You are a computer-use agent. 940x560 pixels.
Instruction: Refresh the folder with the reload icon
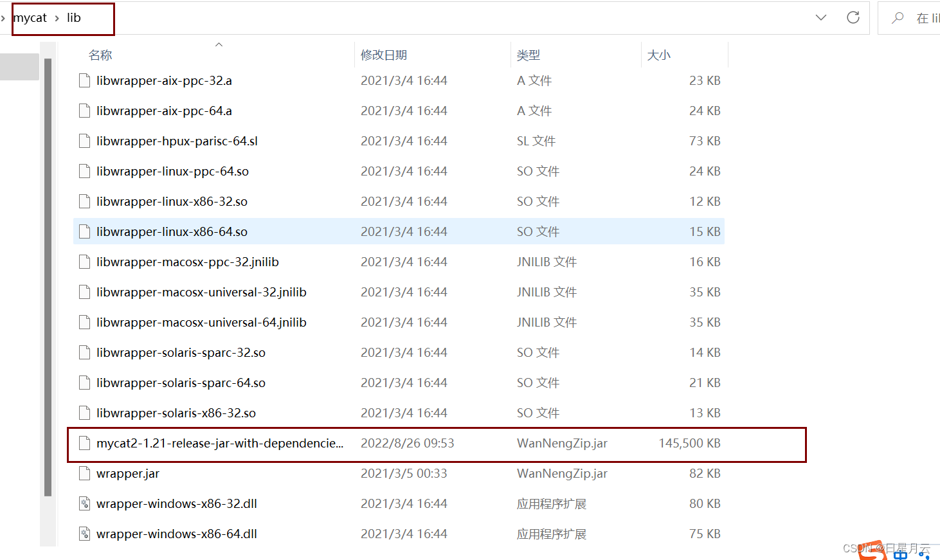(853, 17)
